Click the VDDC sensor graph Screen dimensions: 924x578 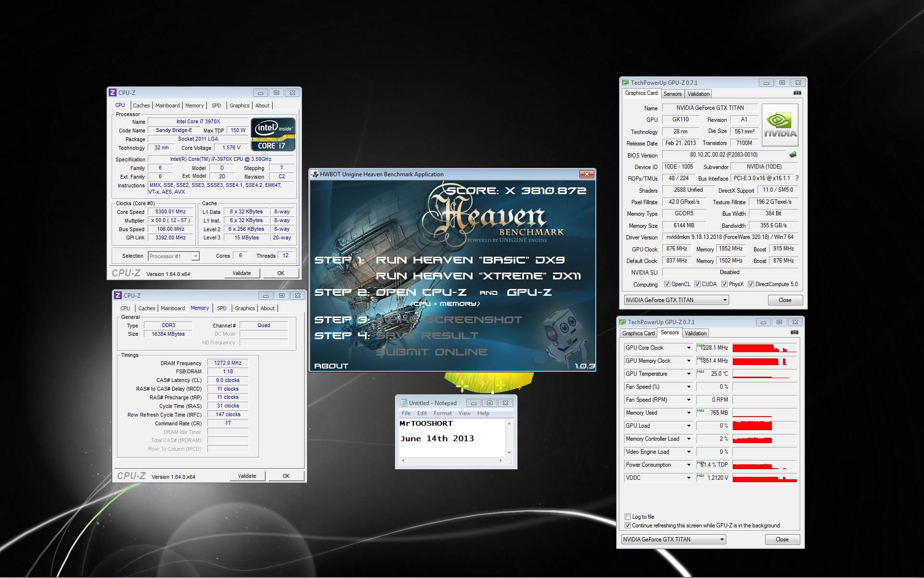point(765,478)
